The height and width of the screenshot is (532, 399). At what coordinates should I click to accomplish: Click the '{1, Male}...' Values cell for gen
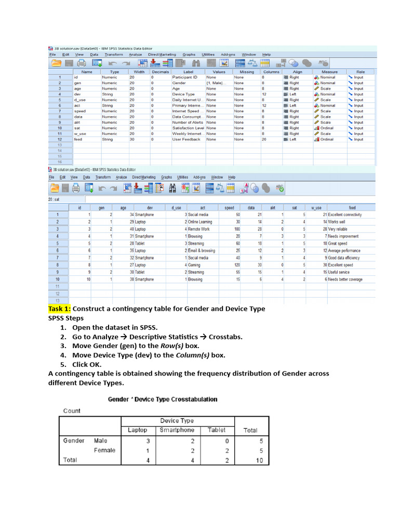(219, 83)
